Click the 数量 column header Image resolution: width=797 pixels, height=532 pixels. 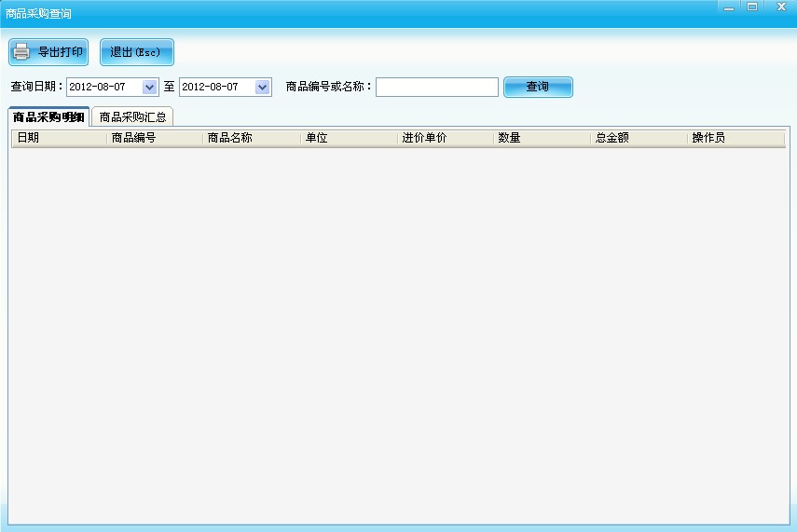coord(543,138)
